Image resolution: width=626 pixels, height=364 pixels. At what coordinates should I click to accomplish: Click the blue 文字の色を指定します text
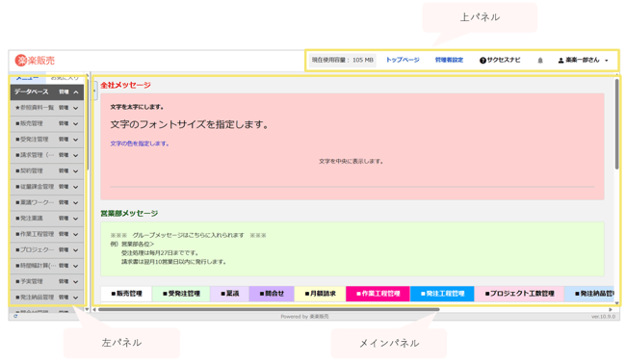[140, 143]
